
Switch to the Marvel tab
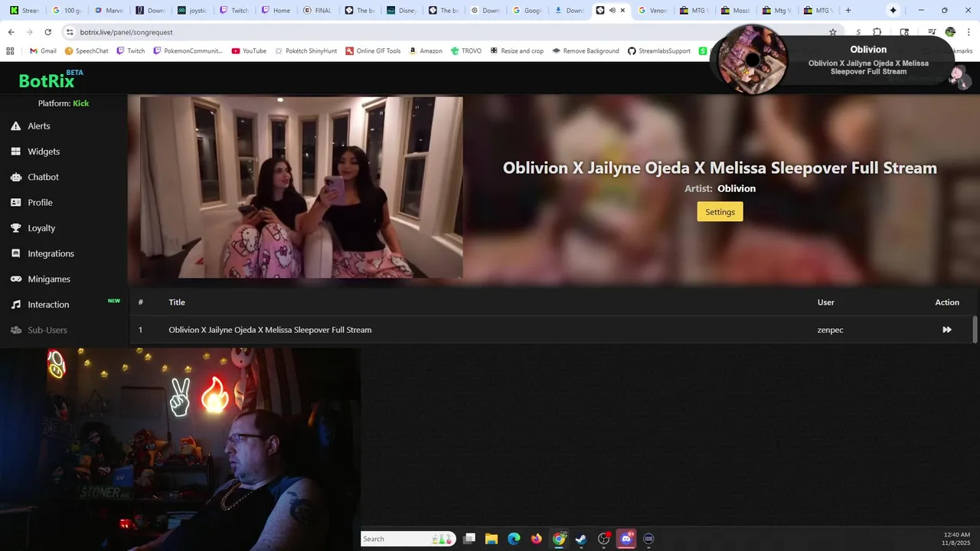click(x=108, y=11)
